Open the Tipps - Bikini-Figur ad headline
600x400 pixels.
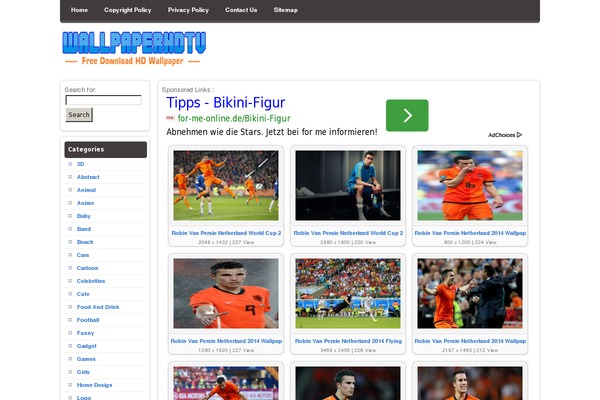tap(226, 103)
